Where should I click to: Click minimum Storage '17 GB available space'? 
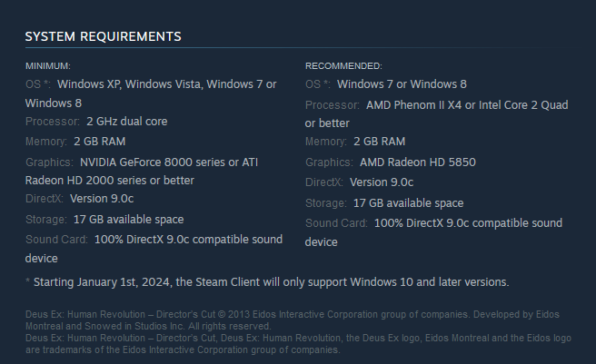128,220
